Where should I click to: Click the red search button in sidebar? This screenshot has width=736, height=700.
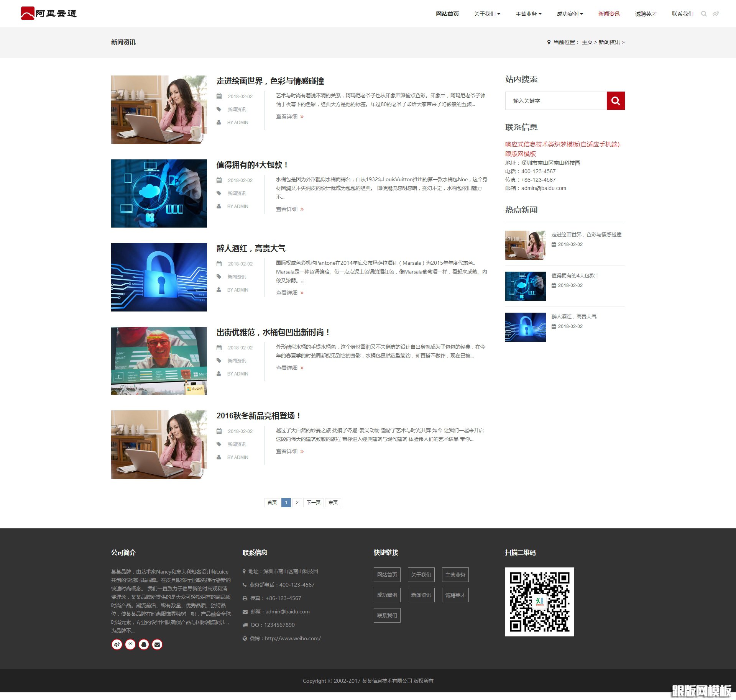point(615,101)
